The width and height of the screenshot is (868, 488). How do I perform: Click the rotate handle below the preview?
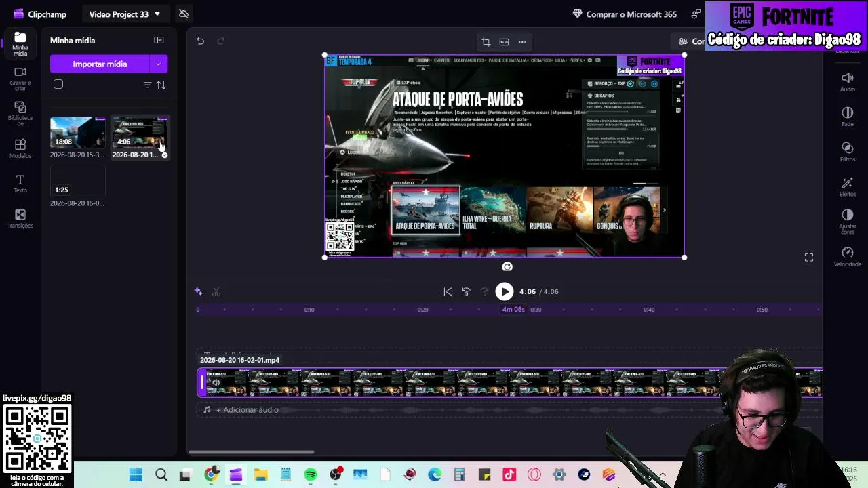pos(507,267)
